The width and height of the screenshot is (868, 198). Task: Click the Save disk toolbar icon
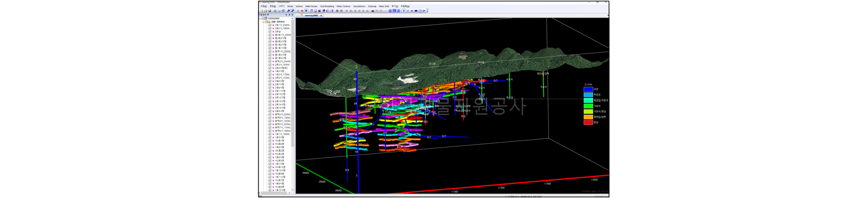(x=270, y=11)
